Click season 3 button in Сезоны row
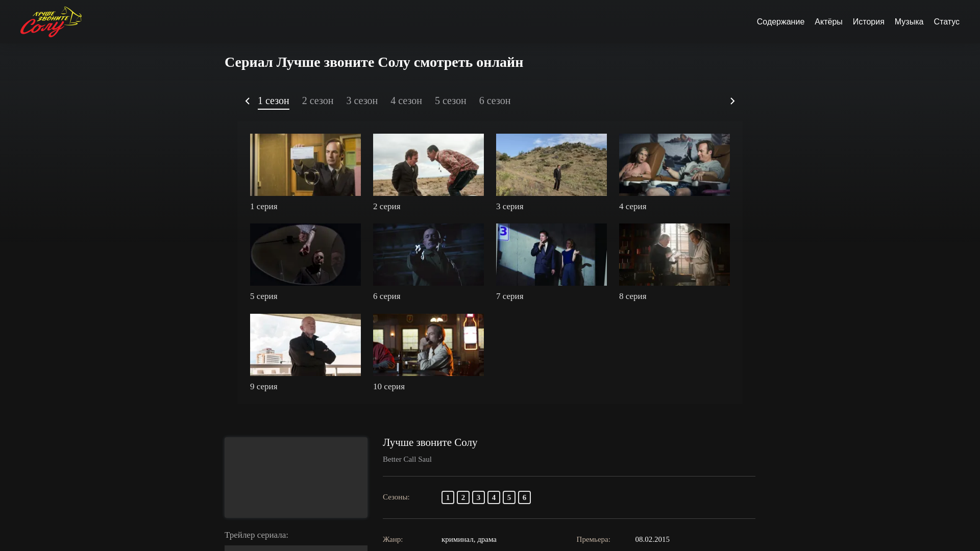The height and width of the screenshot is (551, 980). [478, 497]
